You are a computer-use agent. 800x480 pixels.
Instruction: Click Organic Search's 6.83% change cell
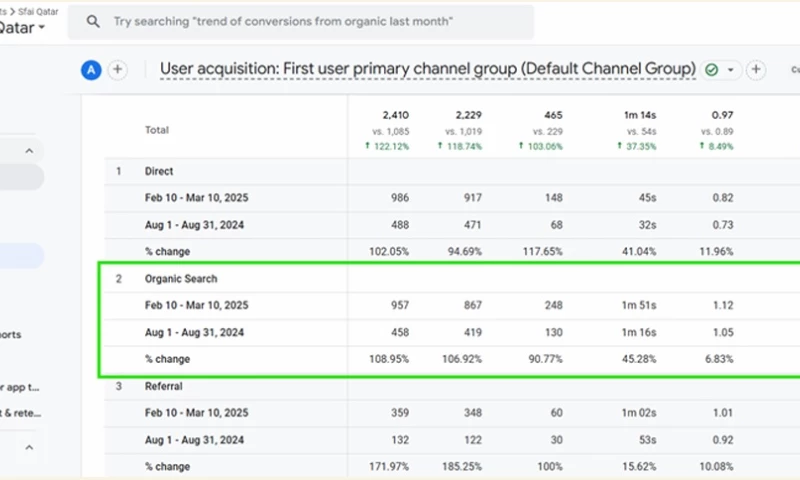pyautogui.click(x=719, y=359)
